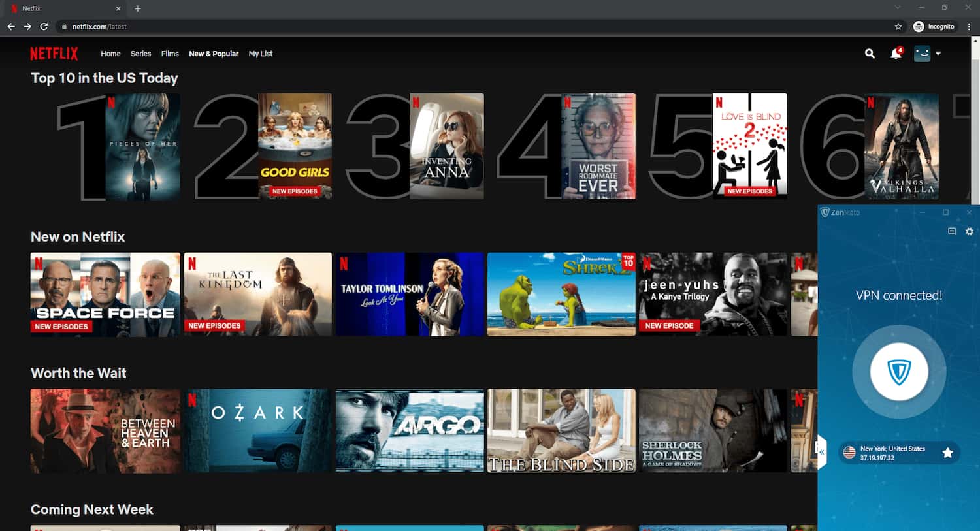Collapse ZenMate side panel arrow
Image resolution: width=980 pixels, height=531 pixels.
(822, 452)
